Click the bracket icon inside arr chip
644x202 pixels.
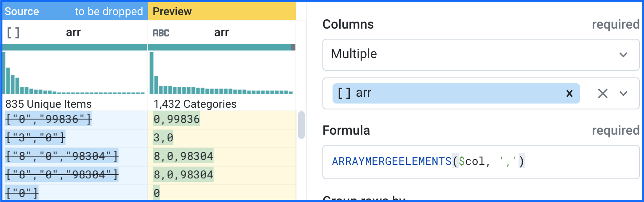tap(344, 93)
